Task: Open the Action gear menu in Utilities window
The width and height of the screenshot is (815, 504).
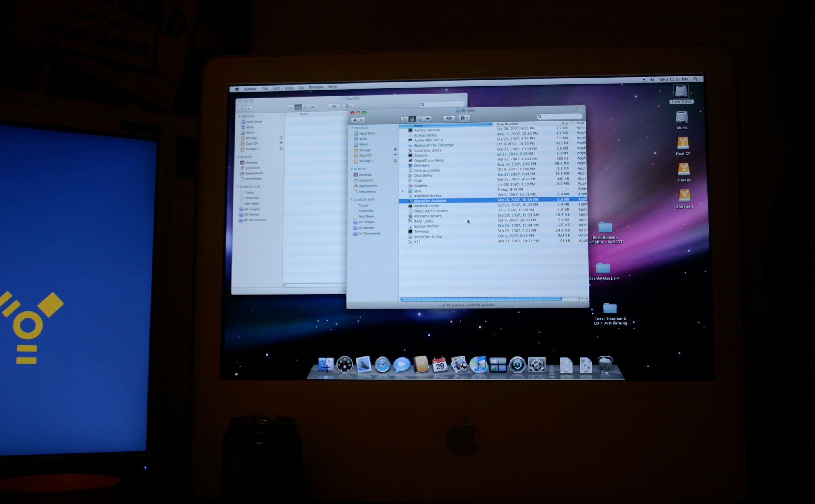Action: [x=464, y=118]
